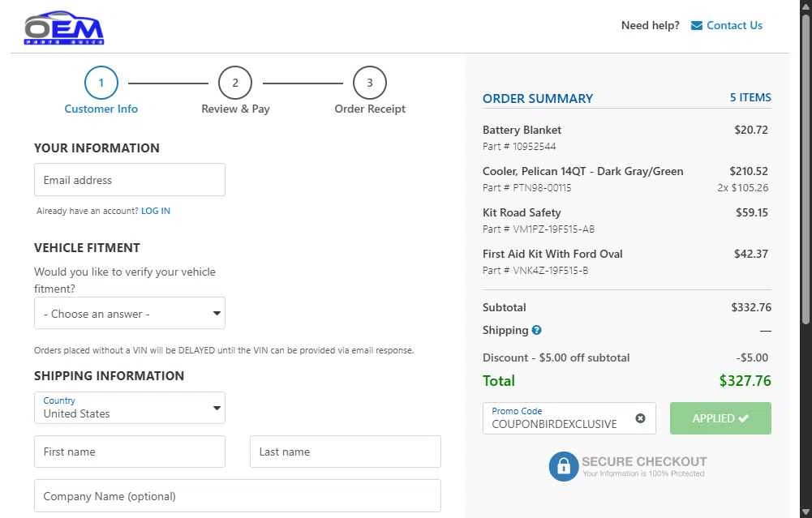Select step 3 Order Receipt circle

(370, 83)
